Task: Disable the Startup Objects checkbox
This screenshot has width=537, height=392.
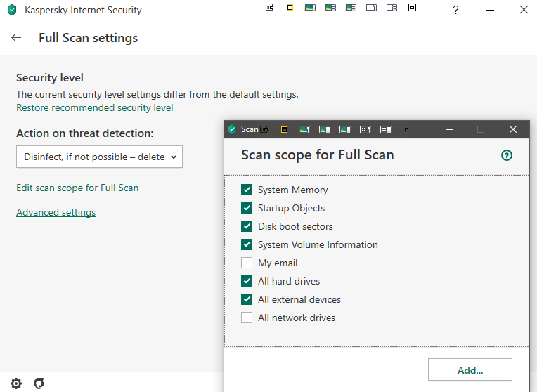Action: click(x=247, y=208)
